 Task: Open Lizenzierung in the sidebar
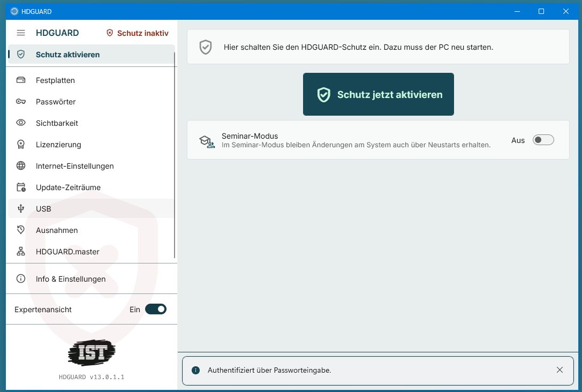[92, 145]
